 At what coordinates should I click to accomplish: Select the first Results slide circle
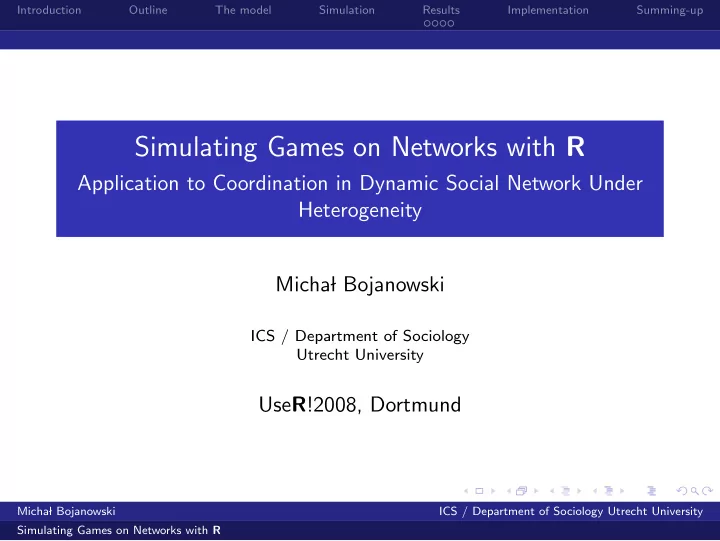pyautogui.click(x=427, y=23)
